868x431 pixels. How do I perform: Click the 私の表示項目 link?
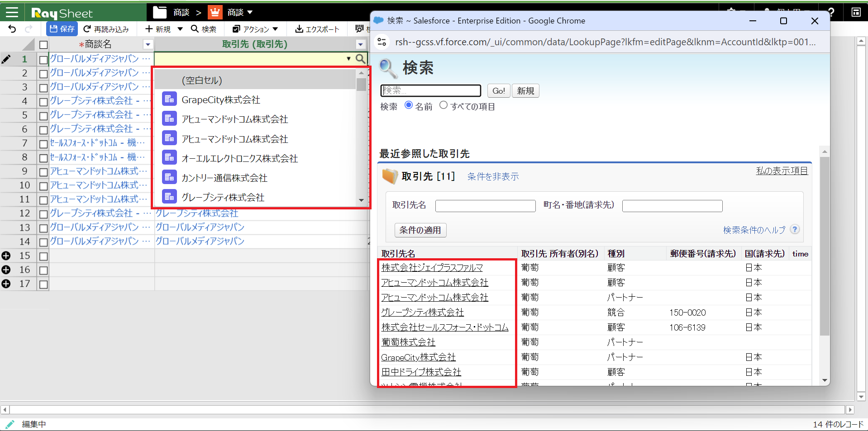tap(782, 171)
